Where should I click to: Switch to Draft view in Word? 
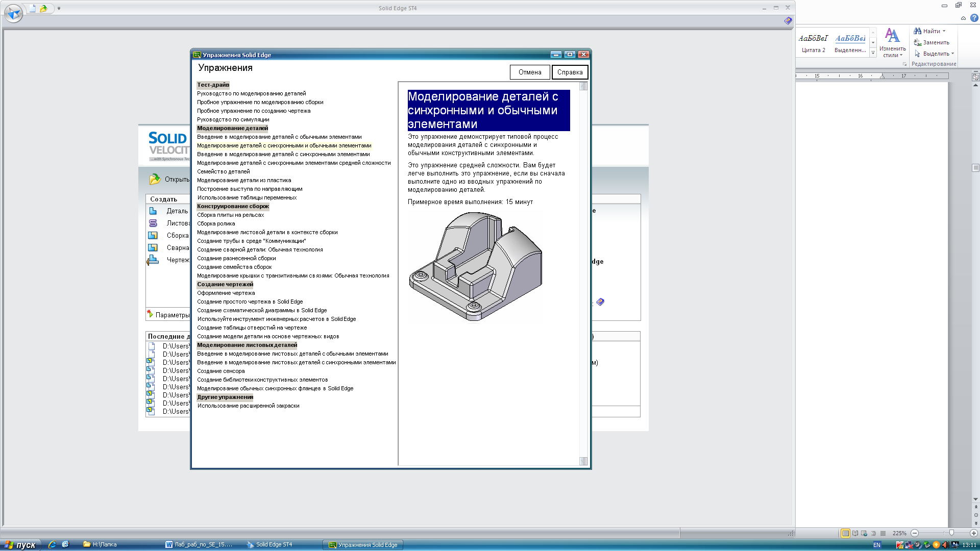883,533
